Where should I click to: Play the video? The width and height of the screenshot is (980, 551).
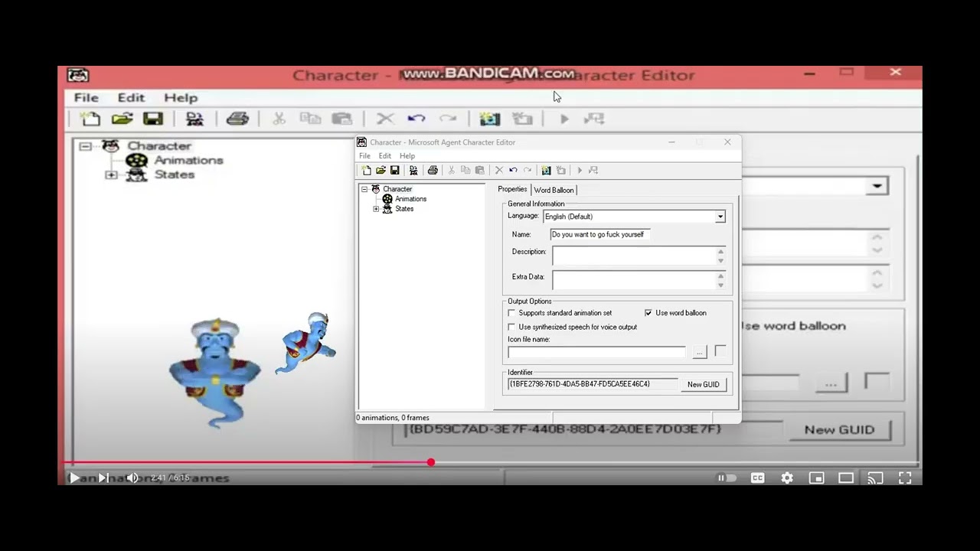74,478
